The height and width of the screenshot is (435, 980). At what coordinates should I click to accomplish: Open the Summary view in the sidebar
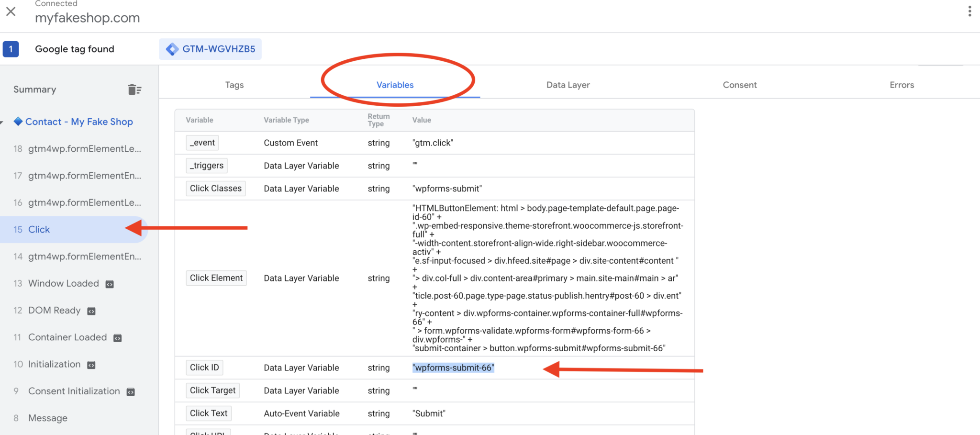click(34, 89)
